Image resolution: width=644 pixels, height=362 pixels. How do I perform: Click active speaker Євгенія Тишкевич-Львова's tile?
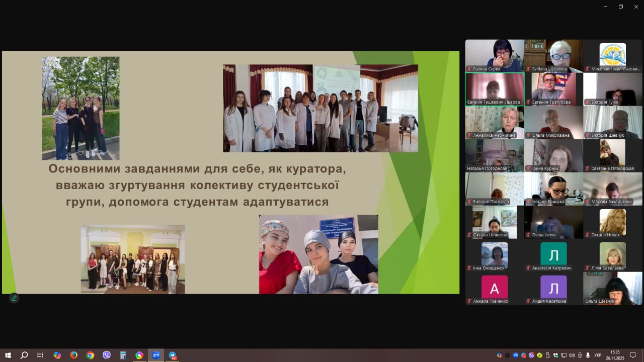click(495, 89)
